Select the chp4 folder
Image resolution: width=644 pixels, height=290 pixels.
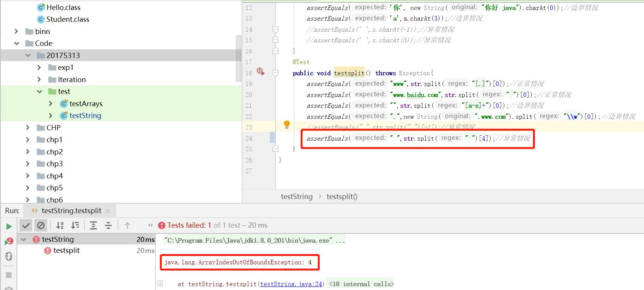[x=55, y=176]
